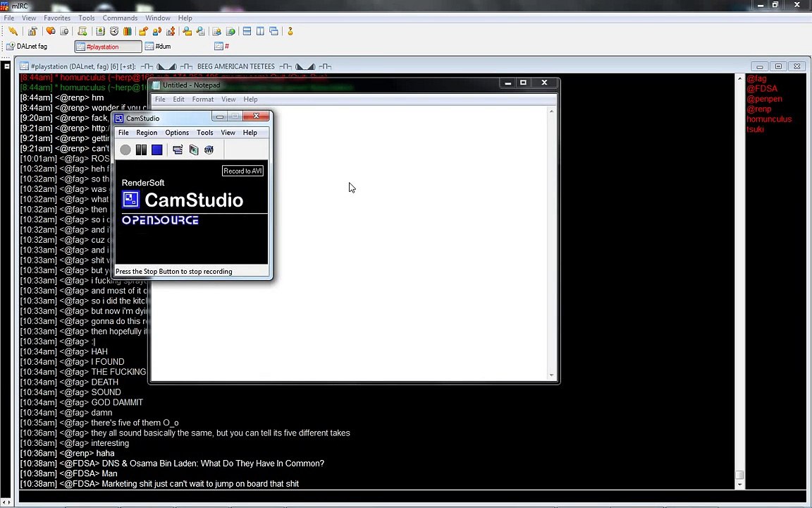The image size is (812, 508).
Task: Open CamStudio's Region menu
Action: click(147, 133)
